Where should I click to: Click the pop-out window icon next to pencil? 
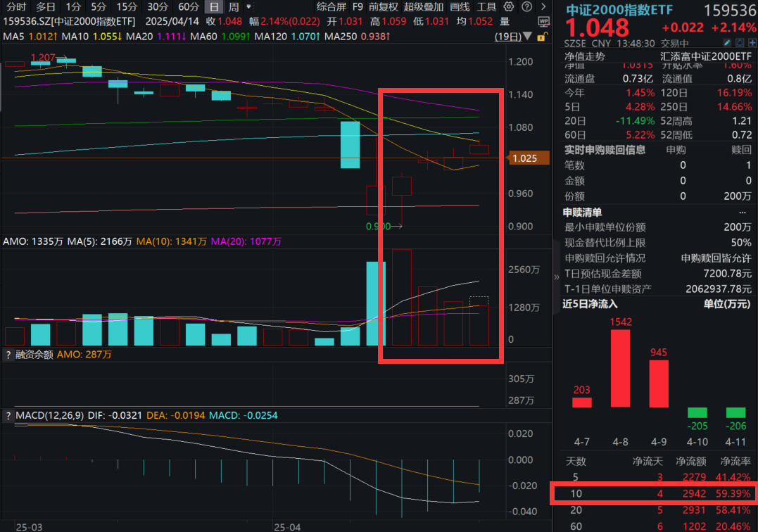[x=740, y=42]
